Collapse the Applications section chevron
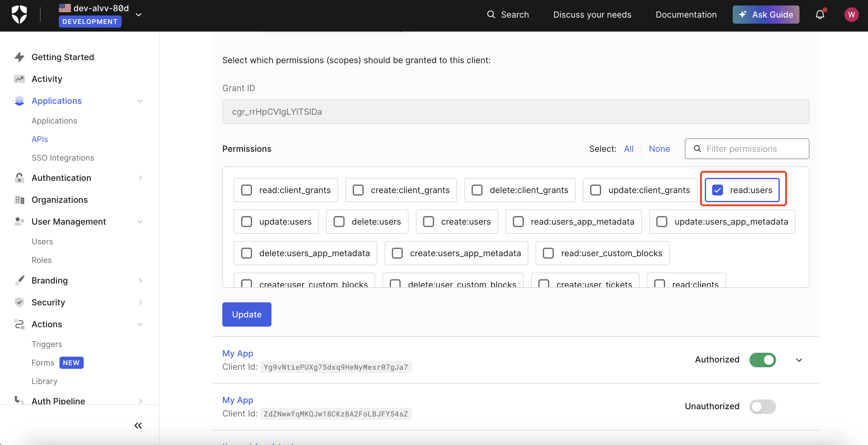This screenshot has width=868, height=445. coord(140,101)
